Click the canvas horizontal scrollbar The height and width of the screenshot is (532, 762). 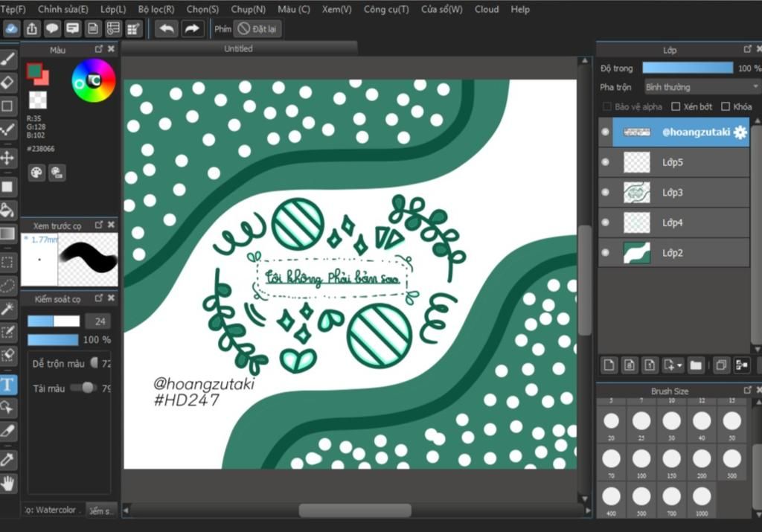click(355, 510)
